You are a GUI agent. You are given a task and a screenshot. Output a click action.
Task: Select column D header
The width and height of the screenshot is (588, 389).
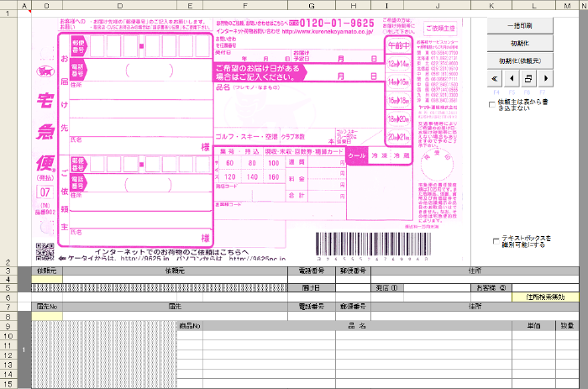click(119, 5)
